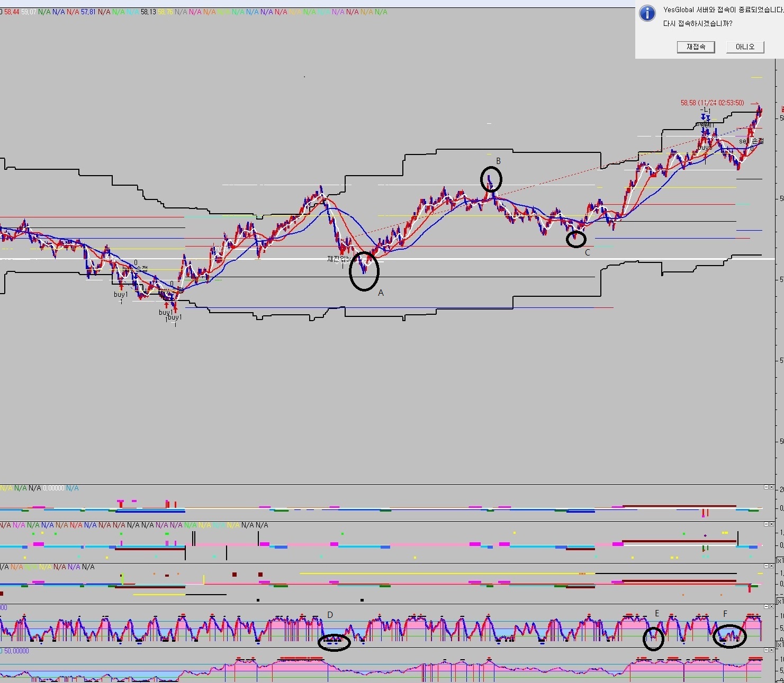Close the third indicator panel
The image size is (784, 683).
pyautogui.click(x=772, y=566)
